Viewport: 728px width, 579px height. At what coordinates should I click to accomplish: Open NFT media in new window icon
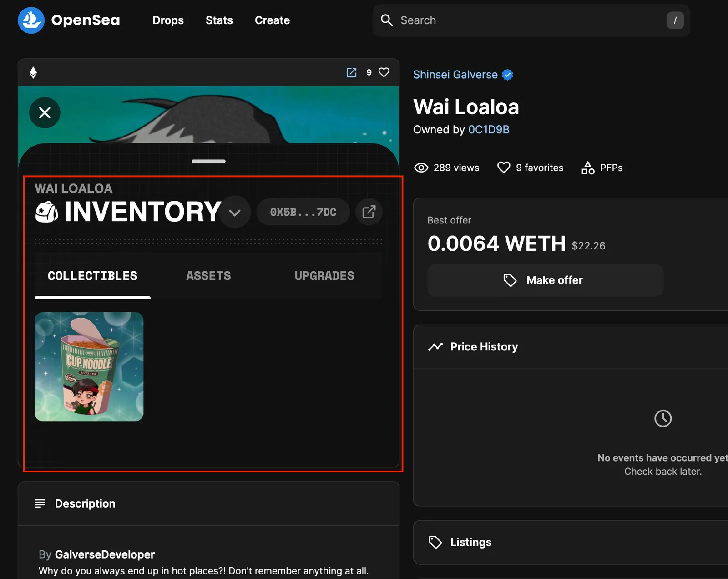352,72
